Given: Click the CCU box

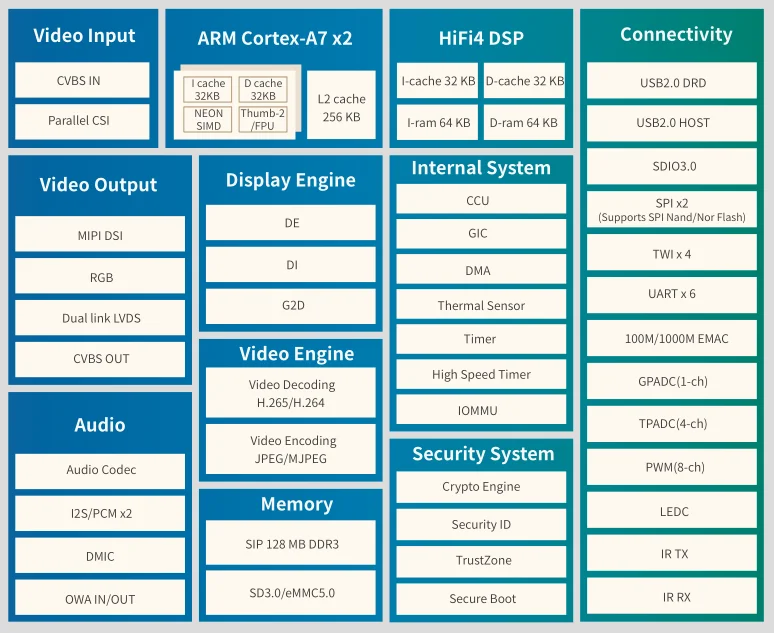Looking at the screenshot, I should tap(481, 199).
